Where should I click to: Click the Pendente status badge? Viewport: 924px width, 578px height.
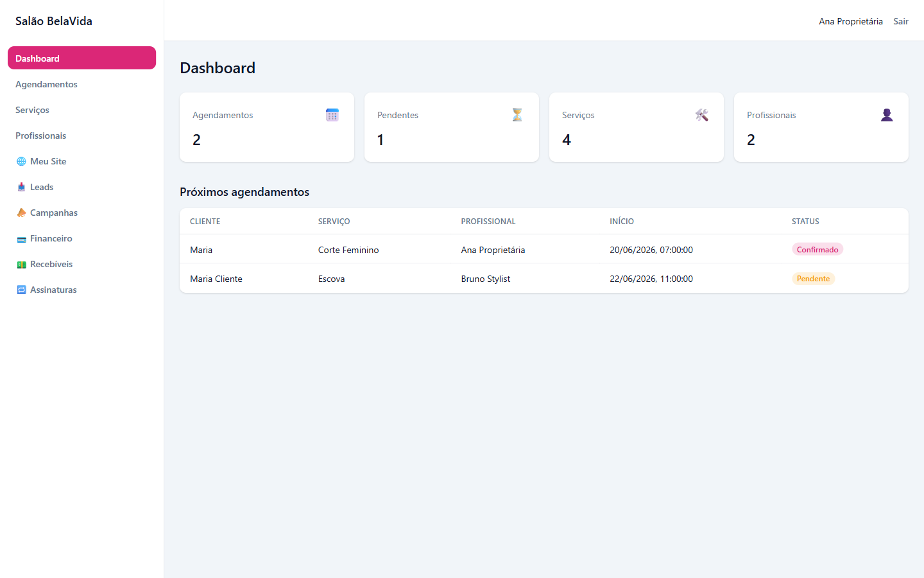pos(813,278)
